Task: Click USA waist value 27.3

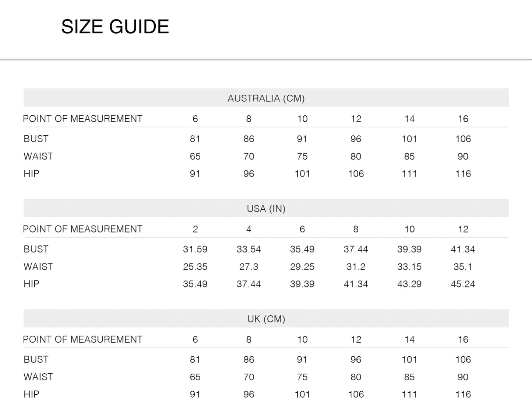Action: click(x=249, y=266)
